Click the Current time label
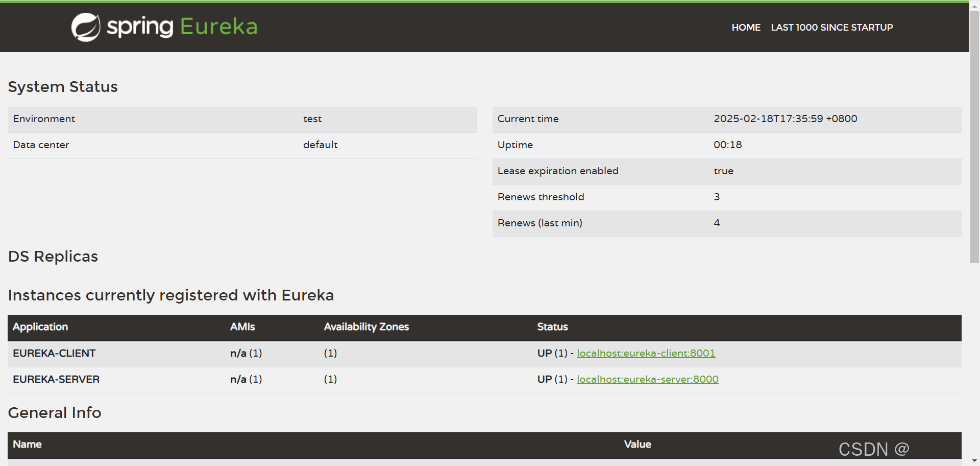This screenshot has height=466, width=980. pyautogui.click(x=528, y=119)
